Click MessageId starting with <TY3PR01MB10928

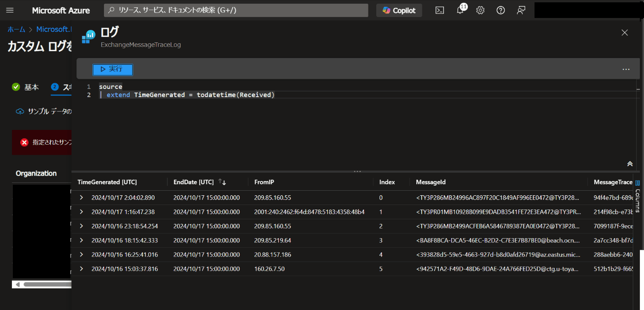point(498,212)
